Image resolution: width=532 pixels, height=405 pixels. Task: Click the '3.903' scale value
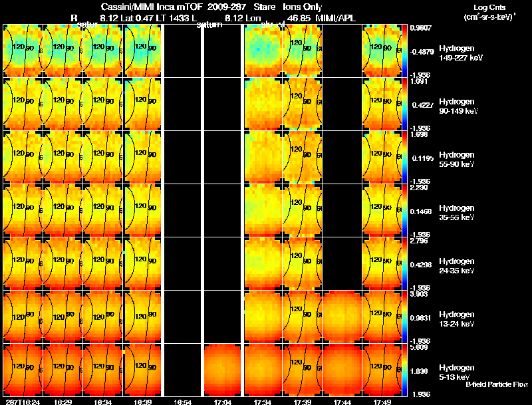coord(419,294)
